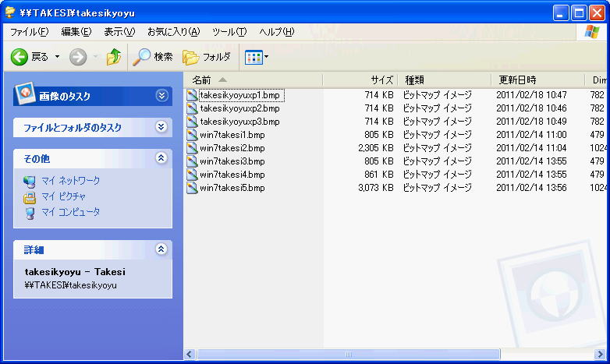
Task: Collapse the 詳細 panel chevron
Action: (x=161, y=249)
